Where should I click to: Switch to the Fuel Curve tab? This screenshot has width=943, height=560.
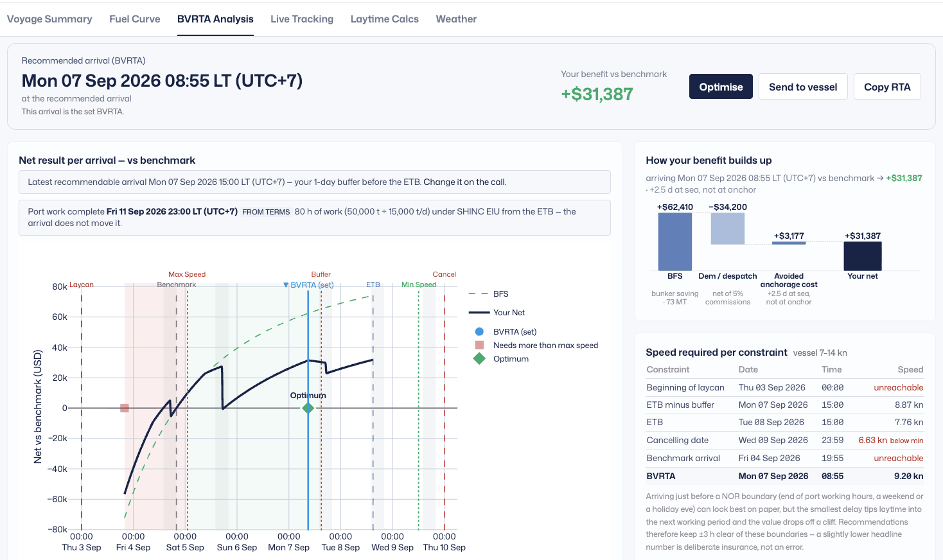135,19
